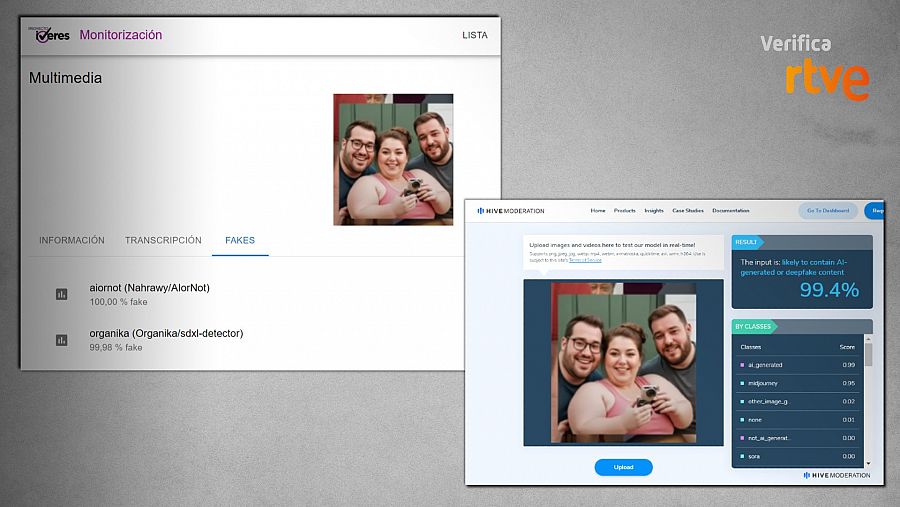Click the LISTA button in header
Viewport: 900px width, 507px height.
(475, 36)
